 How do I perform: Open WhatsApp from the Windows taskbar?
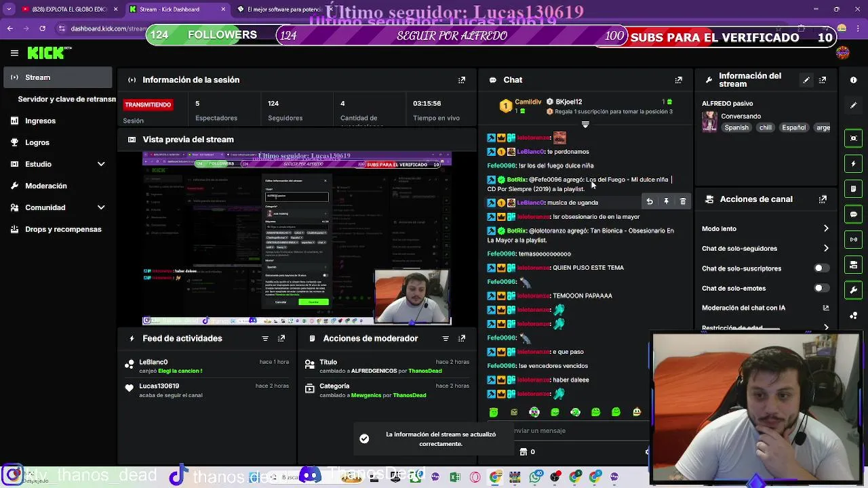tap(535, 477)
